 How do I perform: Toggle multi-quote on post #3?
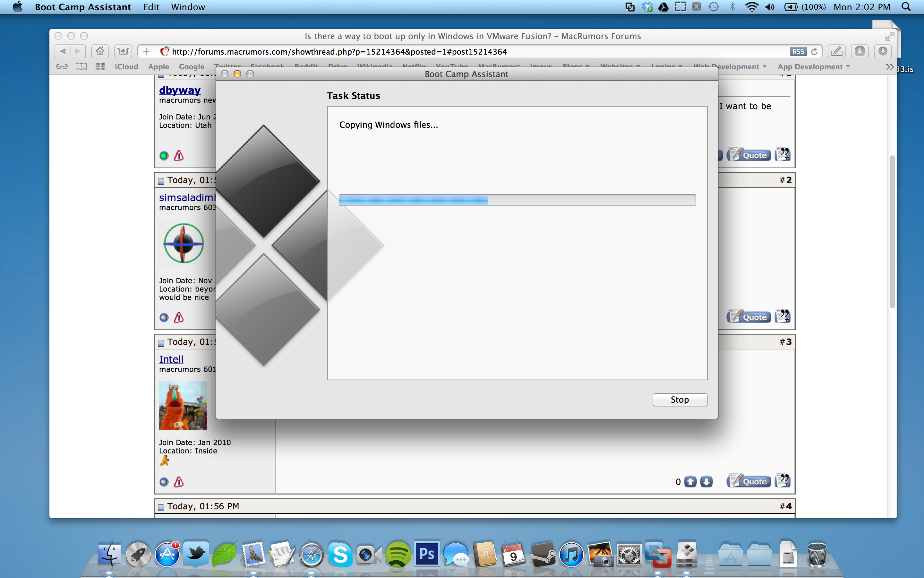pyautogui.click(x=782, y=481)
